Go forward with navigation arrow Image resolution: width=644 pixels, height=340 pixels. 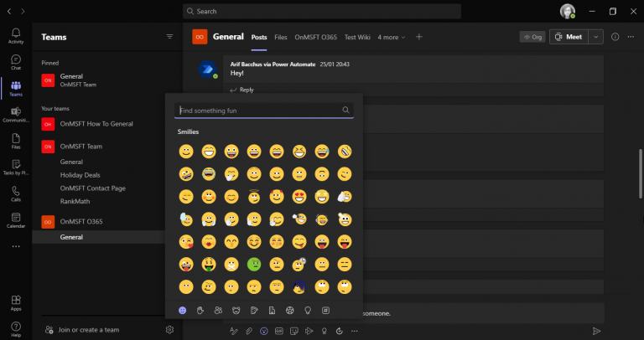point(23,12)
